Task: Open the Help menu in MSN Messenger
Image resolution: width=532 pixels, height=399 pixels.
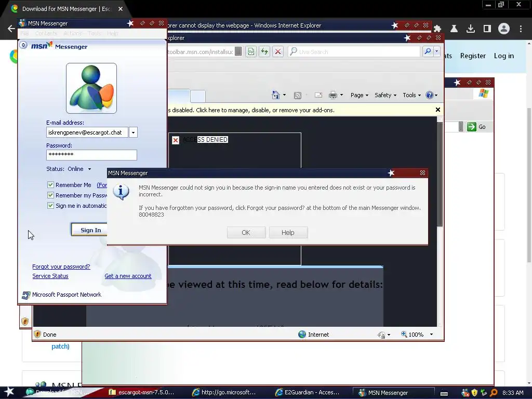Action: pyautogui.click(x=113, y=33)
